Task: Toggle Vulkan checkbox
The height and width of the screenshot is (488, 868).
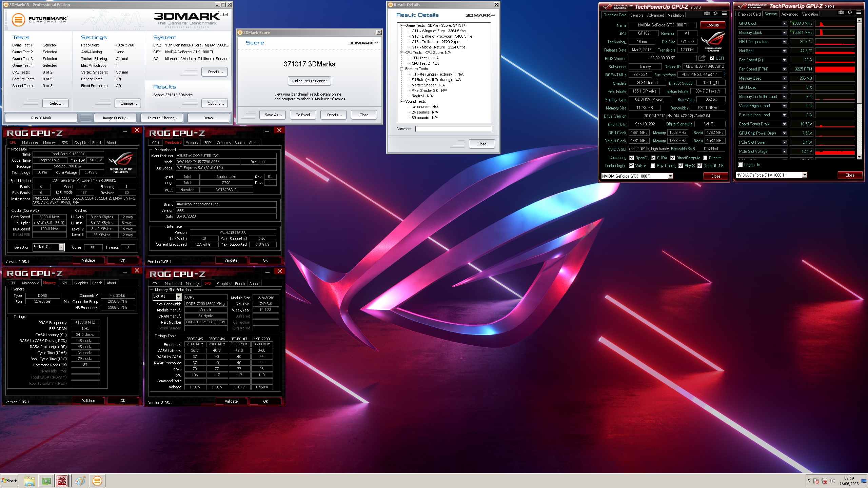Action: pyautogui.click(x=632, y=166)
